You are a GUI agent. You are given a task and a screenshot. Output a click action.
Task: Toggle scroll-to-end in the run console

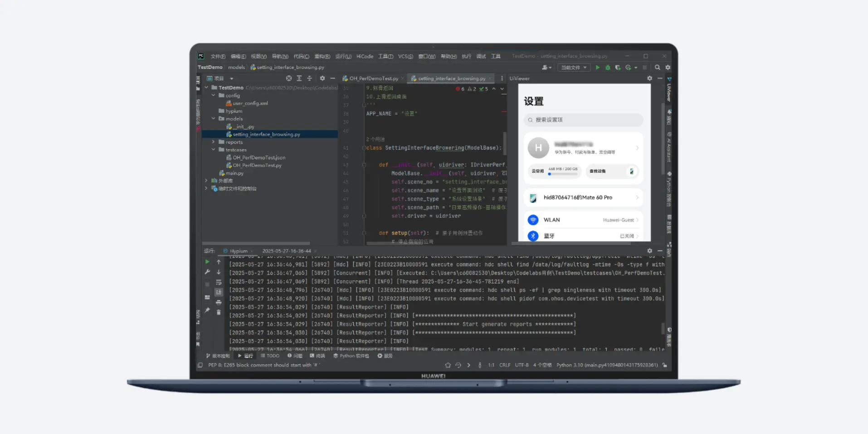(219, 292)
